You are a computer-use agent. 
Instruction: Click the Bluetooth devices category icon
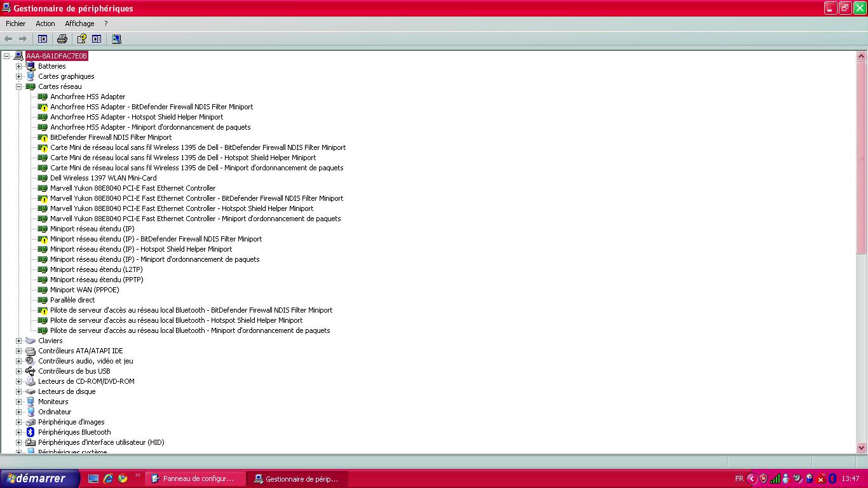point(30,432)
